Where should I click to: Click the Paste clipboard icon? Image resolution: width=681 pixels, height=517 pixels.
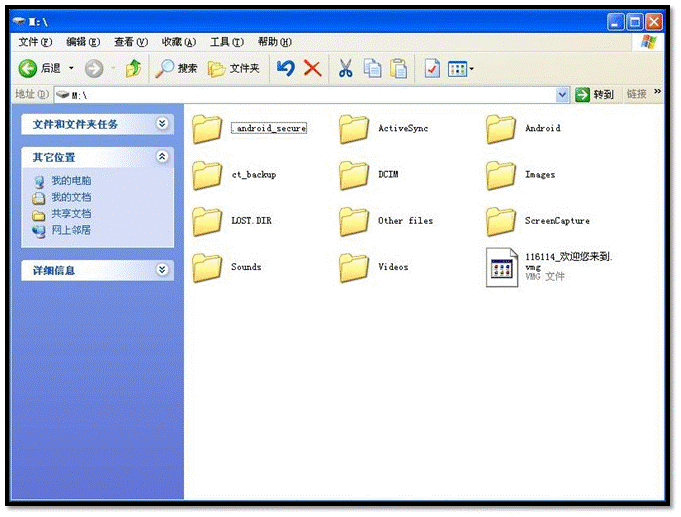pyautogui.click(x=398, y=68)
